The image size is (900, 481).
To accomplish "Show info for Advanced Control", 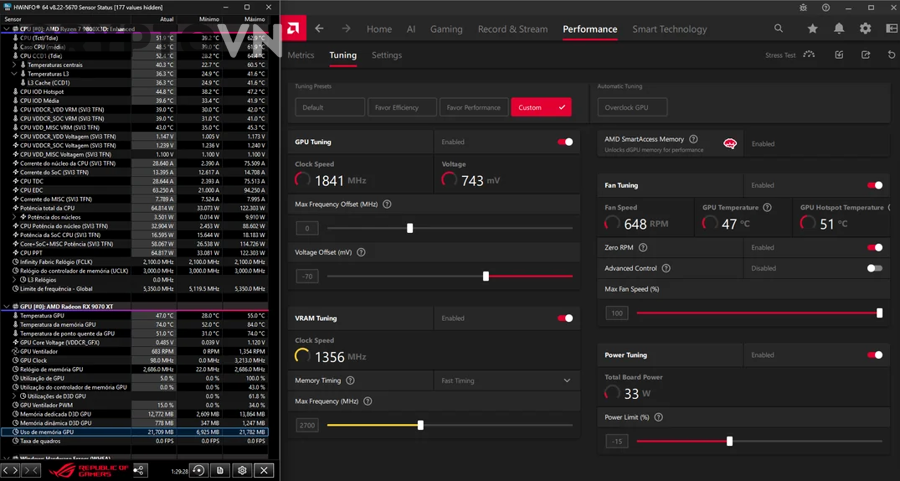I will 666,268.
